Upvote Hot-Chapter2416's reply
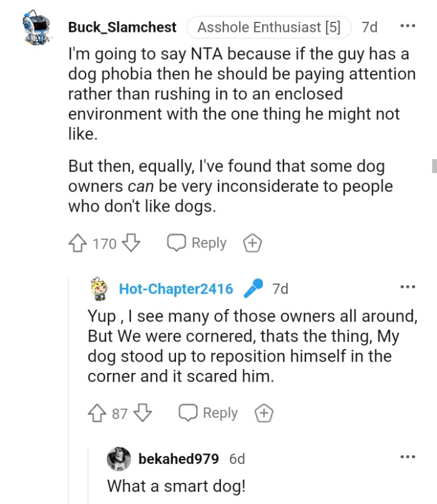Screen dimensions: 437x504 [x=97, y=413]
